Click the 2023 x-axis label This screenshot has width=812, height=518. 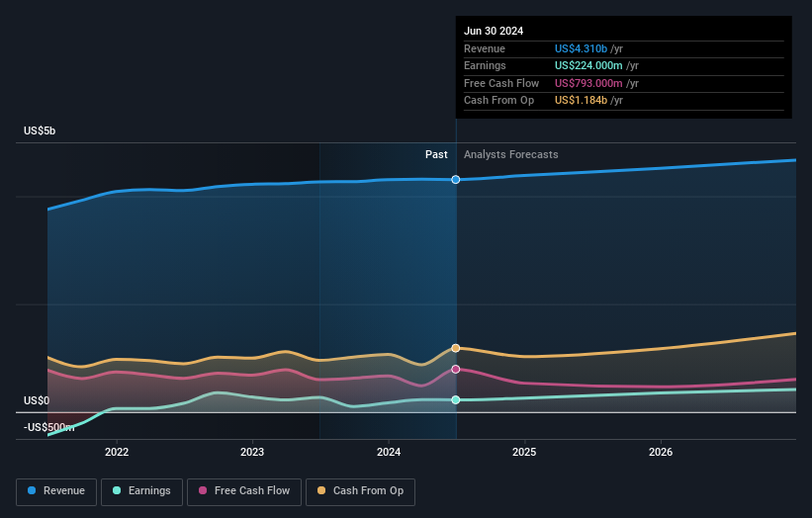pos(252,452)
